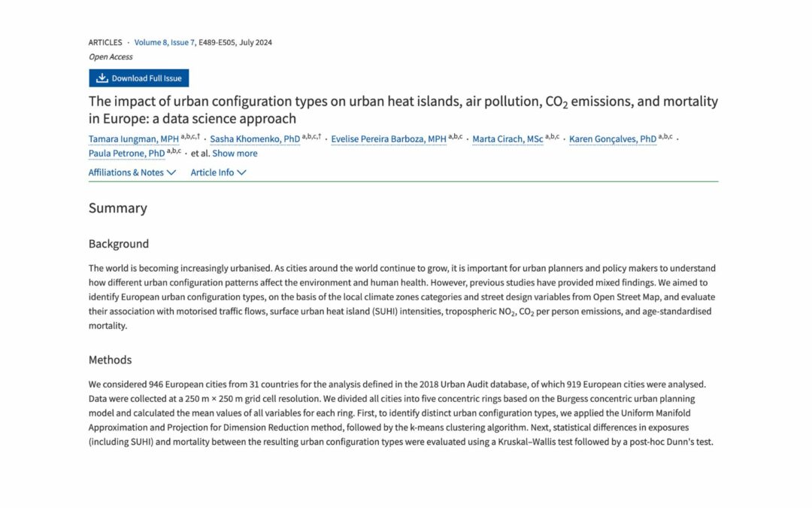Expand the Affiliations & Notes section
Screen dimensions: 812x508
tap(132, 172)
